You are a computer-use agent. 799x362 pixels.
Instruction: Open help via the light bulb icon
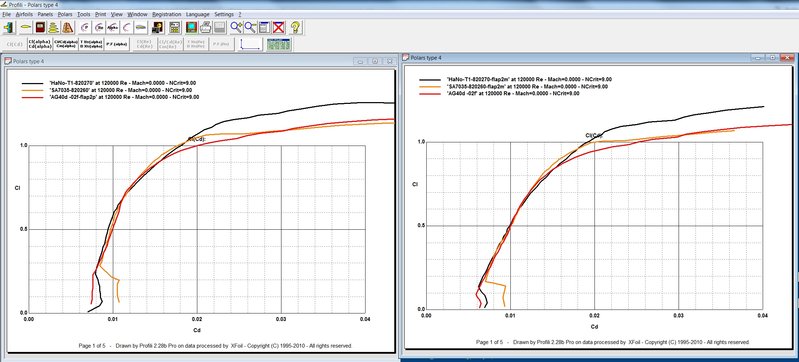(x=296, y=27)
